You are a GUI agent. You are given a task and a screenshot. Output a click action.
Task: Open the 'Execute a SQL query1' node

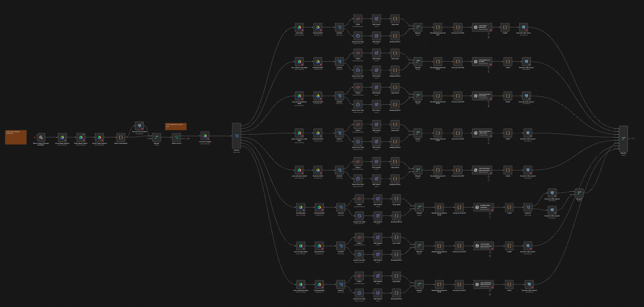pyautogui.click(x=526, y=62)
